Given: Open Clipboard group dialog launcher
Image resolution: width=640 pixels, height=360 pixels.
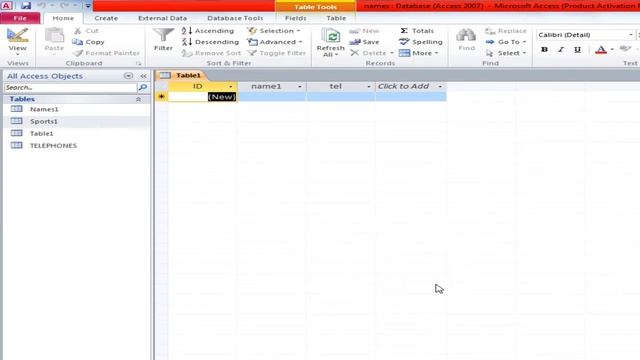Looking at the screenshot, I should coord(139,64).
